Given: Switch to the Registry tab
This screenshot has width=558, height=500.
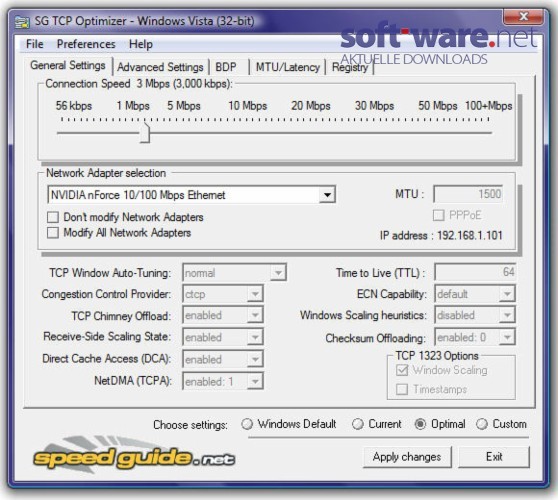Looking at the screenshot, I should click(350, 67).
